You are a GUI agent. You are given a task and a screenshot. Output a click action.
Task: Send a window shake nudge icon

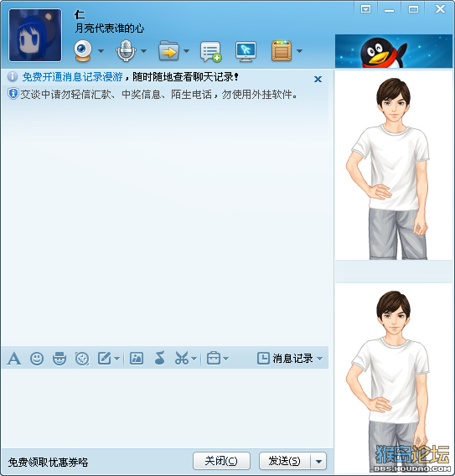click(x=82, y=359)
